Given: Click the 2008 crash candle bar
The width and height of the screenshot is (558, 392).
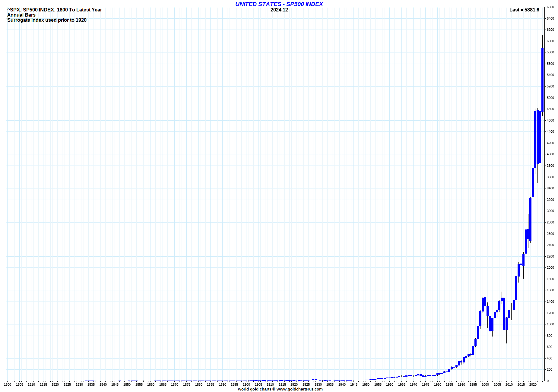Looking at the screenshot, I should 504,314.
